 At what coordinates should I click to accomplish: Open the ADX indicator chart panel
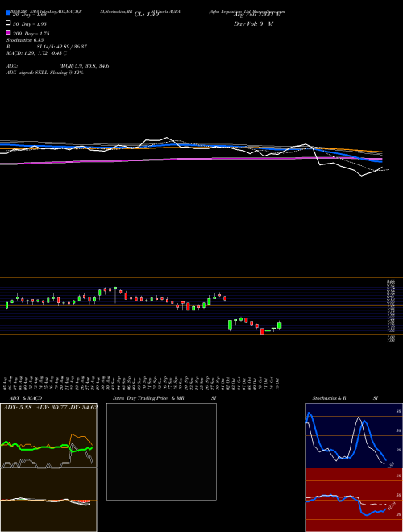click(x=48, y=435)
